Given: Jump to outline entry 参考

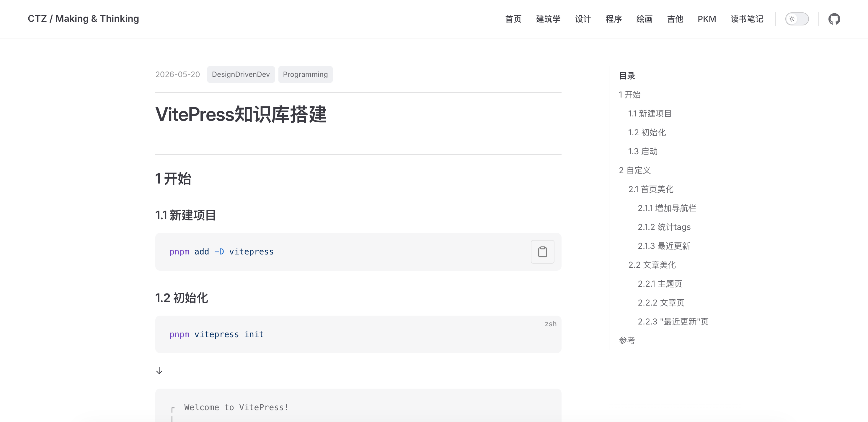Looking at the screenshot, I should pyautogui.click(x=627, y=340).
